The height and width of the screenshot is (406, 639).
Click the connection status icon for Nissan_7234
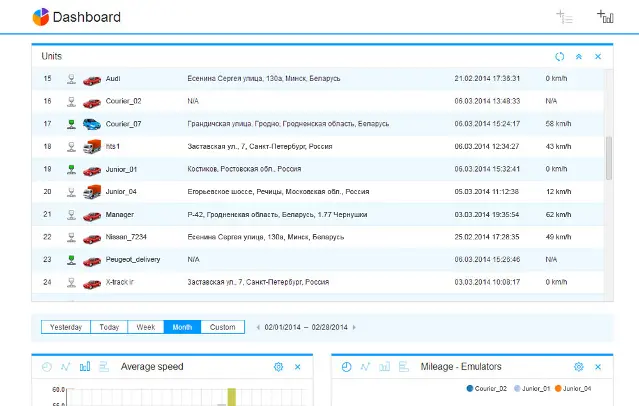click(x=71, y=237)
